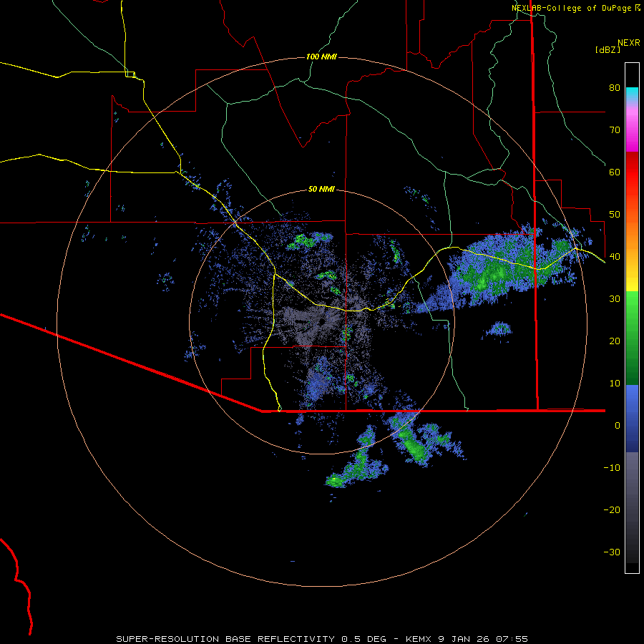Click the 10 value on the dBZ scale
This screenshot has height=644, width=644.
(x=615, y=384)
